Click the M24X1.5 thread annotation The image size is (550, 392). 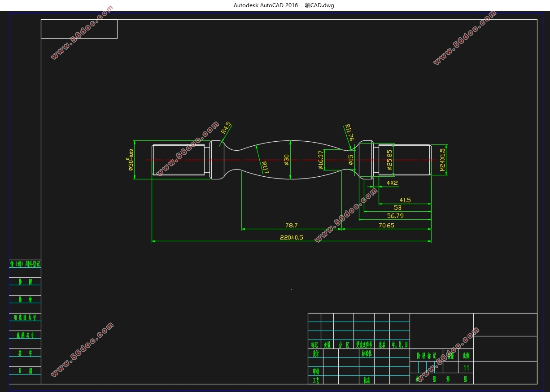442,160
